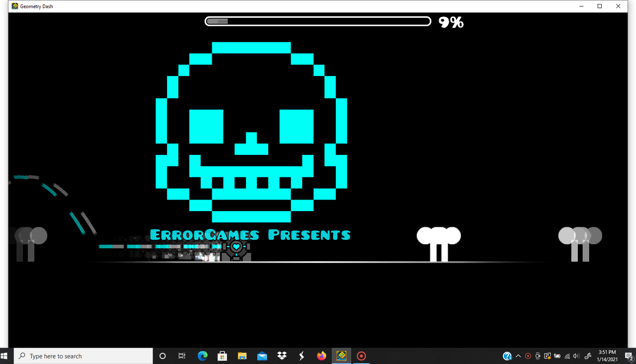
Task: Click the "Type here to search" box
Action: [82, 356]
